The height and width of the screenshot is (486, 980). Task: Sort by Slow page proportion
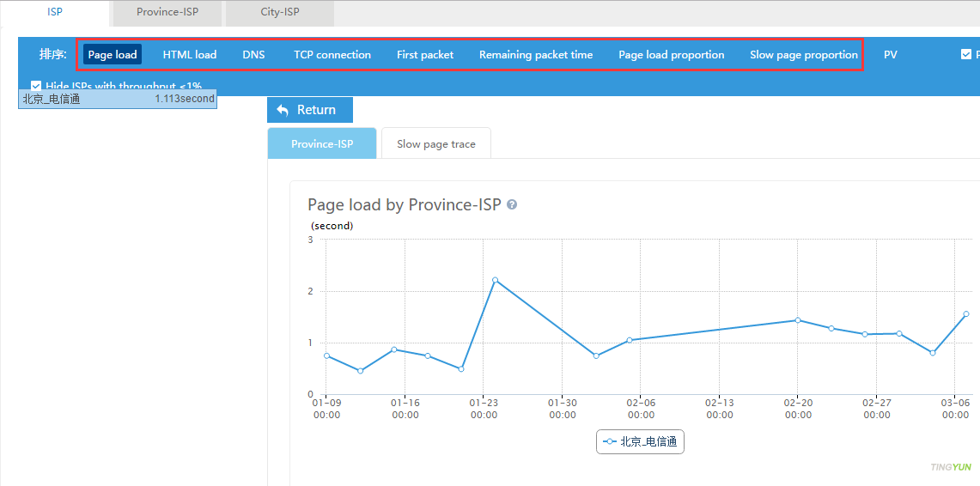click(x=803, y=55)
